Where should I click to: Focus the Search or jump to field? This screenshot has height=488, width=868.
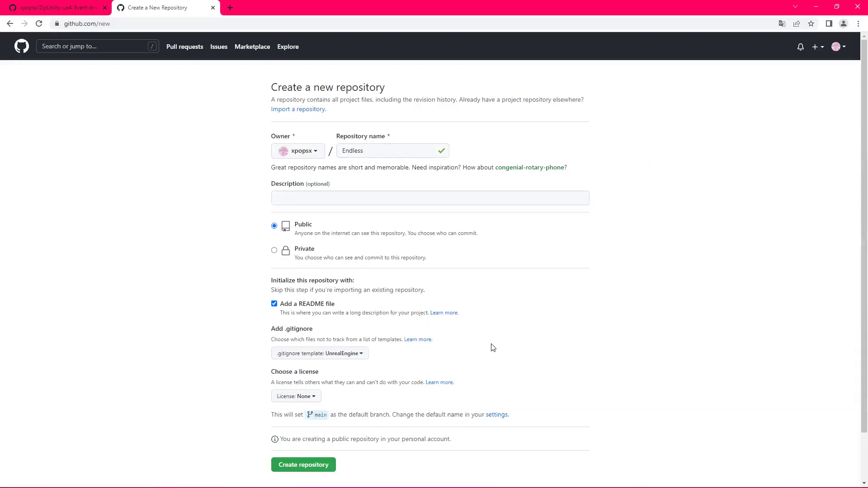pos(98,46)
